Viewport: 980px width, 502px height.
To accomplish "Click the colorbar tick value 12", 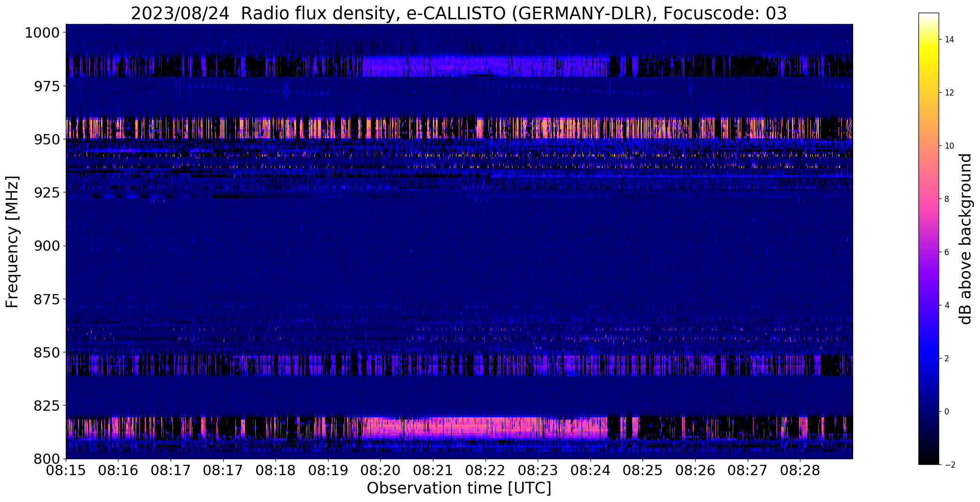I will [x=949, y=93].
